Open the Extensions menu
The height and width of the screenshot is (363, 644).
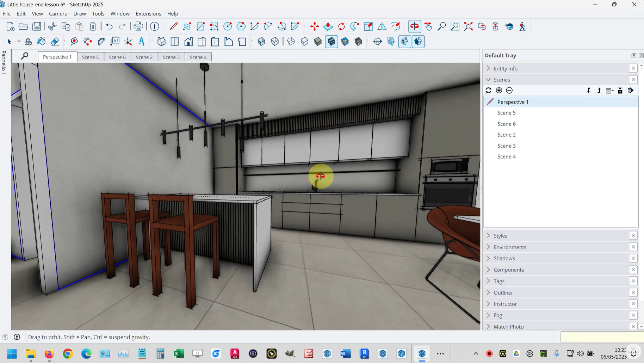click(x=148, y=14)
